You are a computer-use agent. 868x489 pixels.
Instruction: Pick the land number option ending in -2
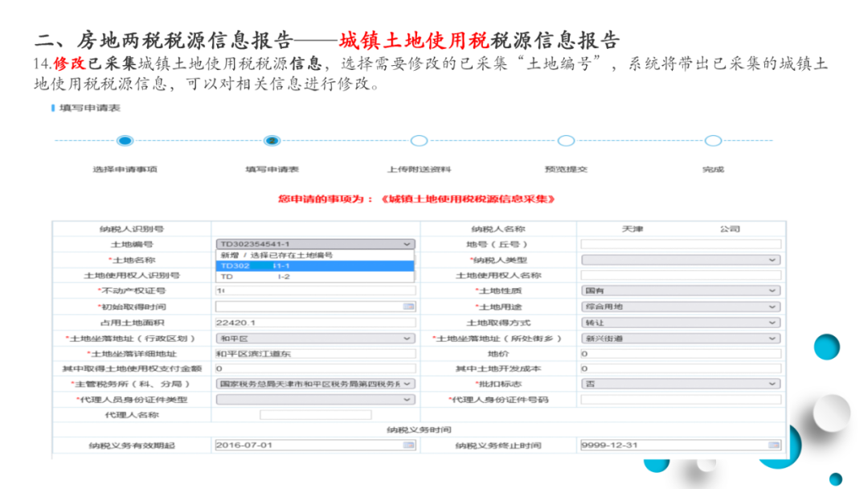pos(315,277)
